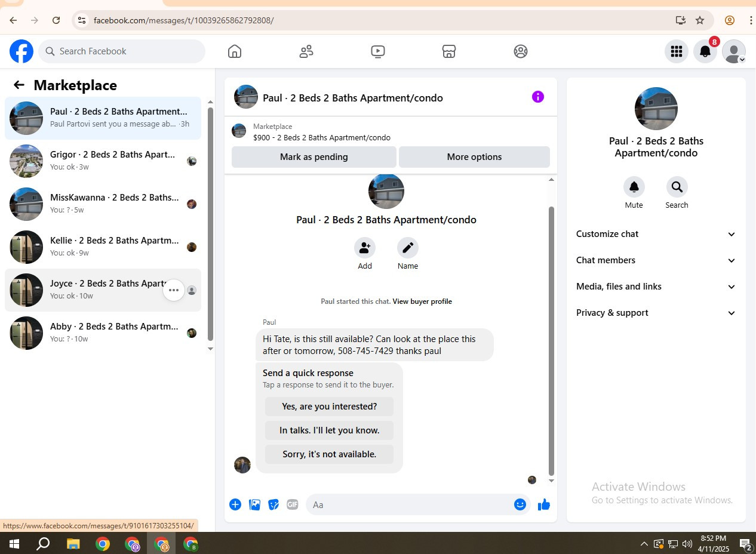756x554 pixels.
Task: Open more actions plus icon in composer
Action: coord(235,504)
